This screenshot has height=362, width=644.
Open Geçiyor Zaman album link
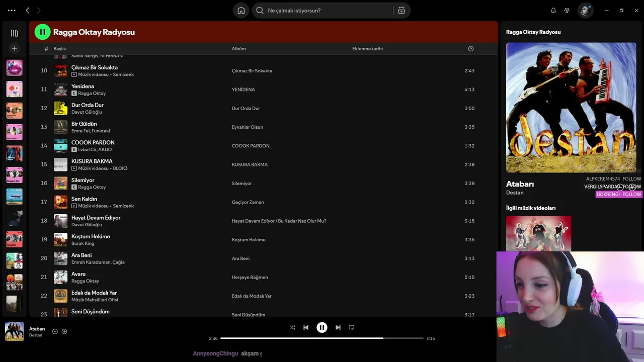point(248,202)
